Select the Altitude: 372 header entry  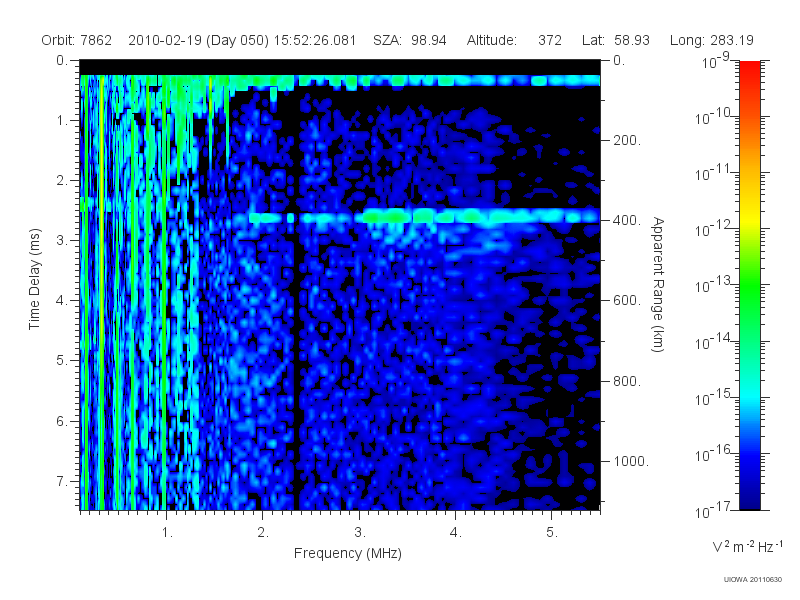[514, 40]
